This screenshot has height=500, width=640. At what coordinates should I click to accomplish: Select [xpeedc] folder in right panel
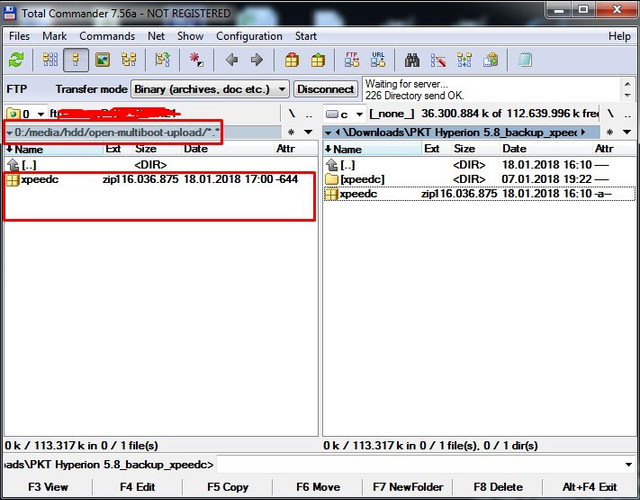(x=479, y=179)
